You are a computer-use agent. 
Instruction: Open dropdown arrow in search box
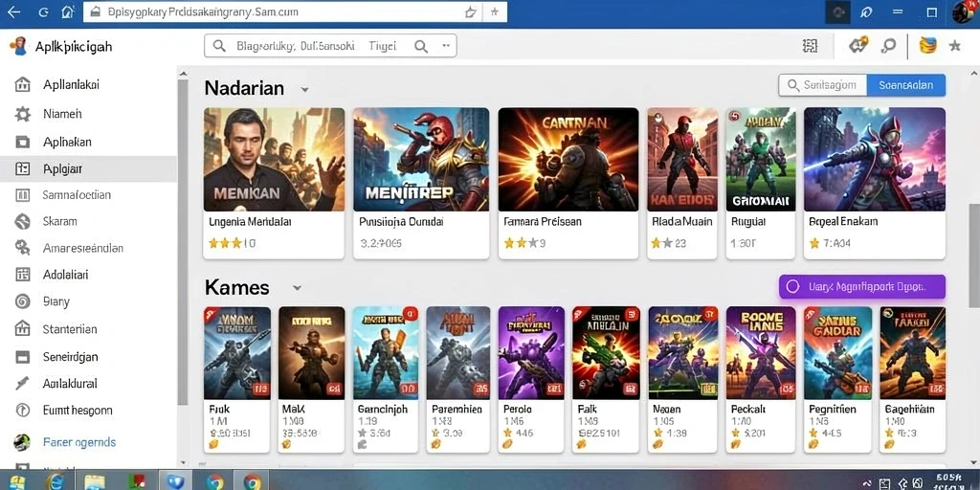click(x=446, y=46)
